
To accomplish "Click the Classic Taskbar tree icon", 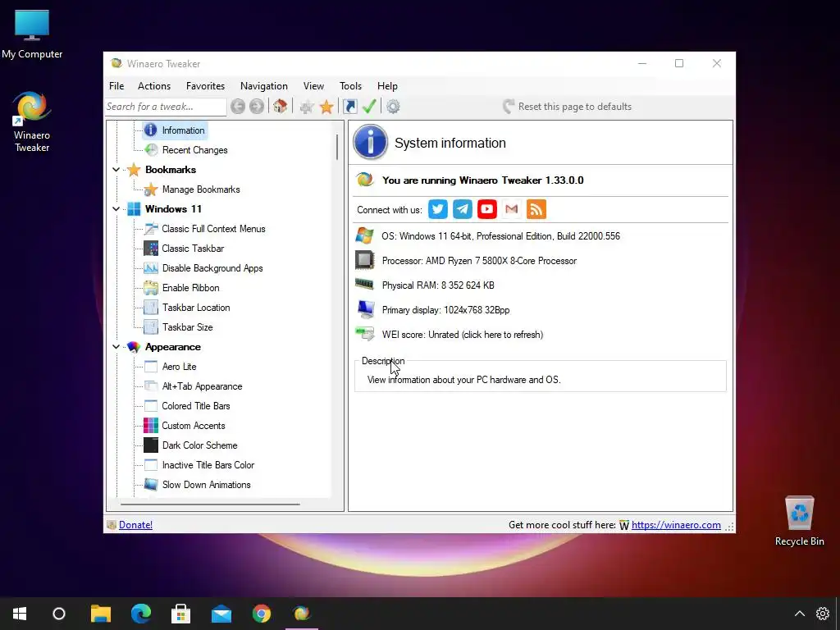I will [151, 249].
